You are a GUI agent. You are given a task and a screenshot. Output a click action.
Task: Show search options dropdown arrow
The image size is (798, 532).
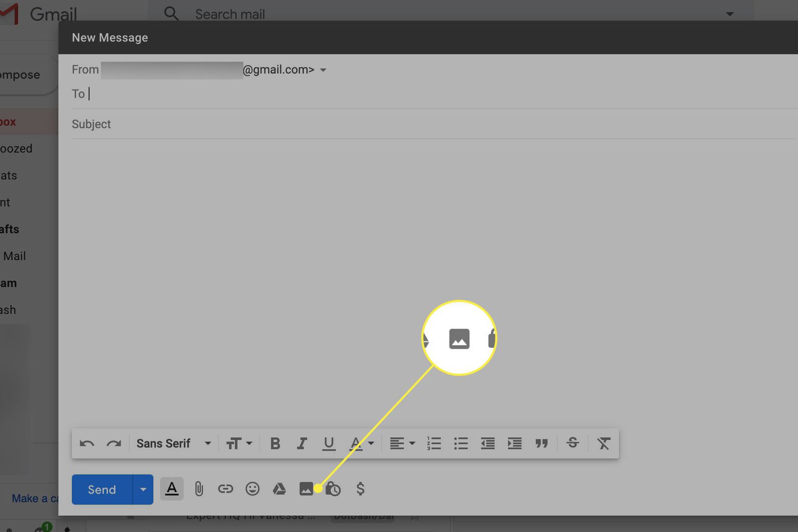[x=730, y=14]
